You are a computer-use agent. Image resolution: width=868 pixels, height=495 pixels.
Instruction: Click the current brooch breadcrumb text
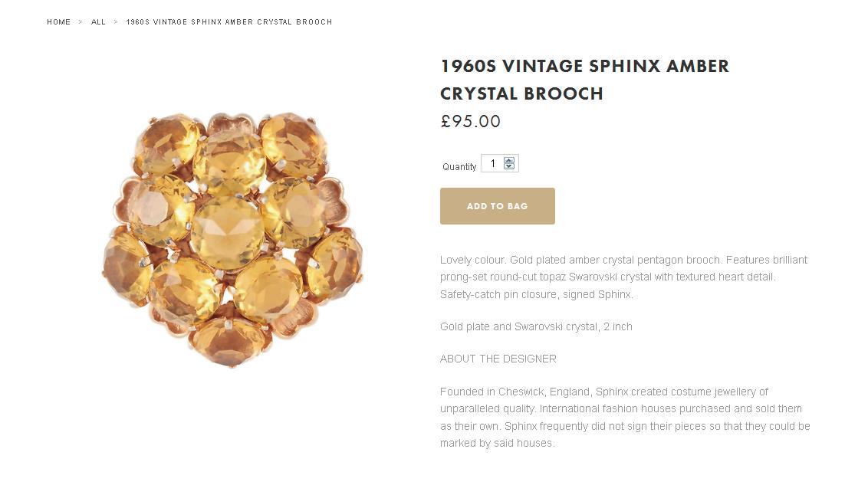point(229,22)
